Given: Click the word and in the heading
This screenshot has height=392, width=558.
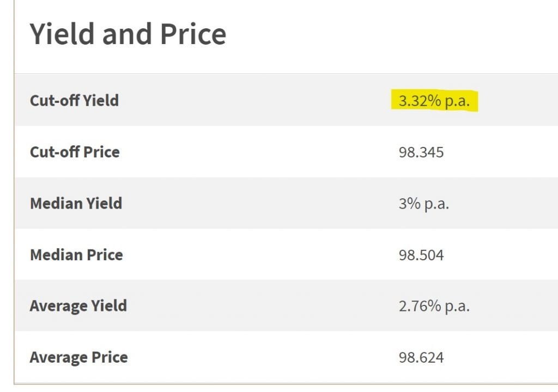Looking at the screenshot, I should [x=127, y=34].
